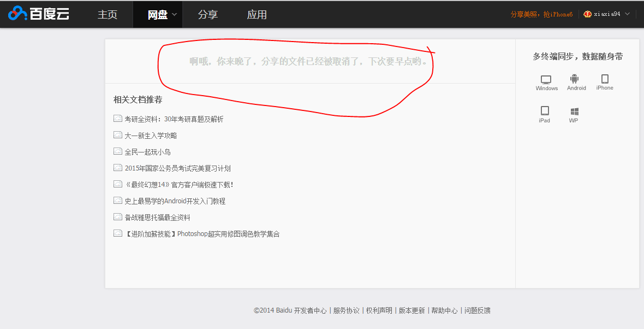
Task: Open the 全民一起玩小鸟 link
Action: 147,152
